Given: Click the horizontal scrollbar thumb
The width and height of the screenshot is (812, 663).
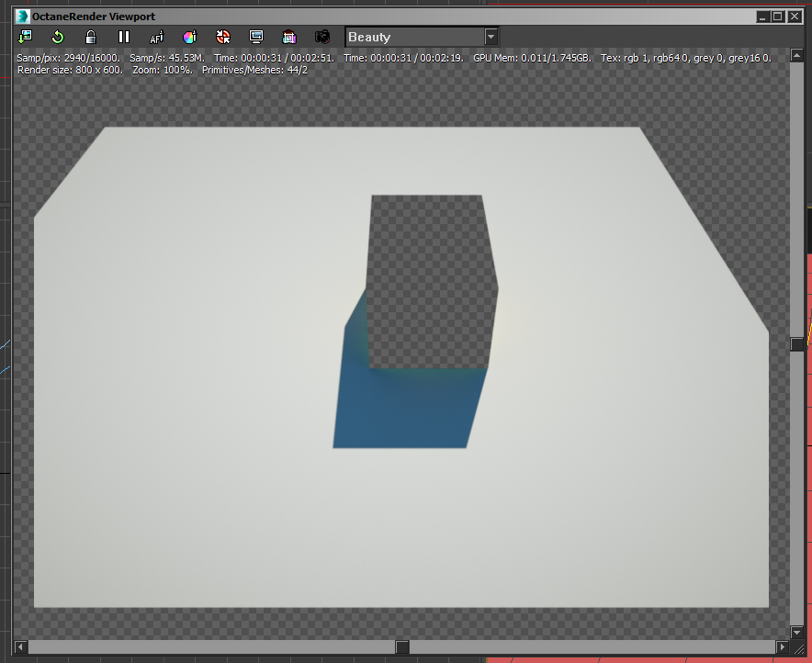Looking at the screenshot, I should (402, 647).
